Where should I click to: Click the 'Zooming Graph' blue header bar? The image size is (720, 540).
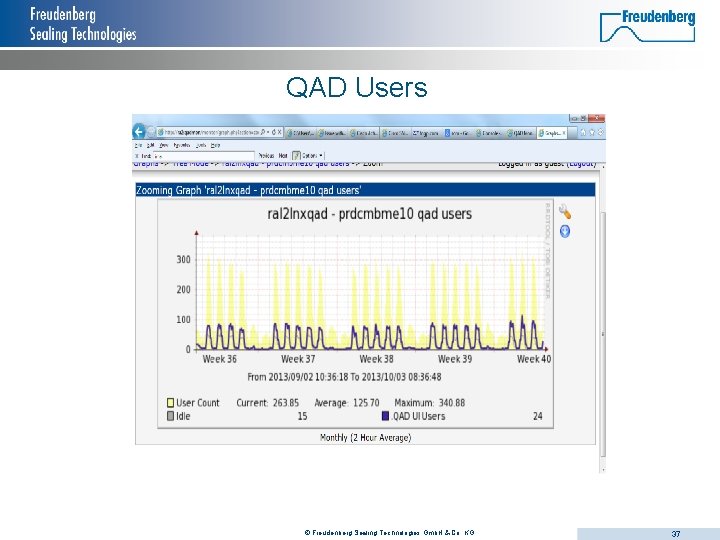(365, 190)
